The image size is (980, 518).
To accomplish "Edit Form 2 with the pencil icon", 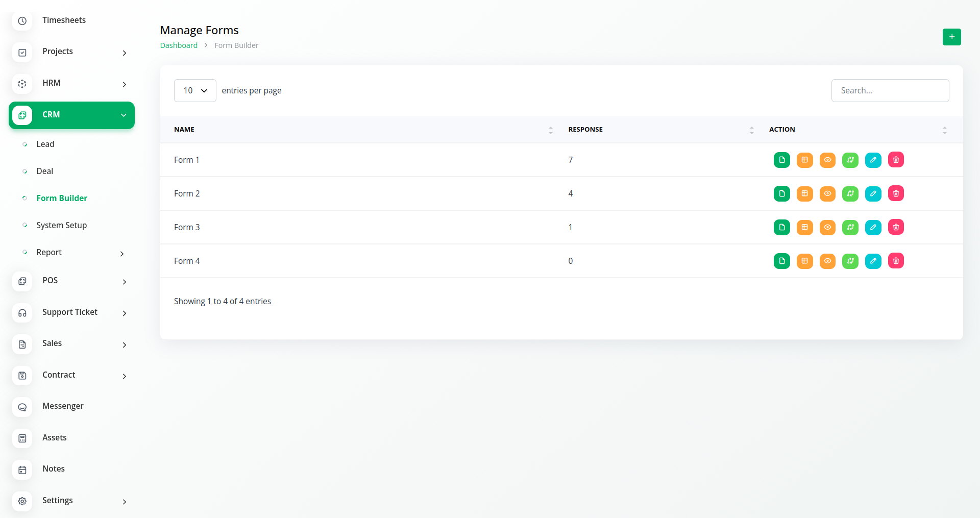I will [x=873, y=193].
